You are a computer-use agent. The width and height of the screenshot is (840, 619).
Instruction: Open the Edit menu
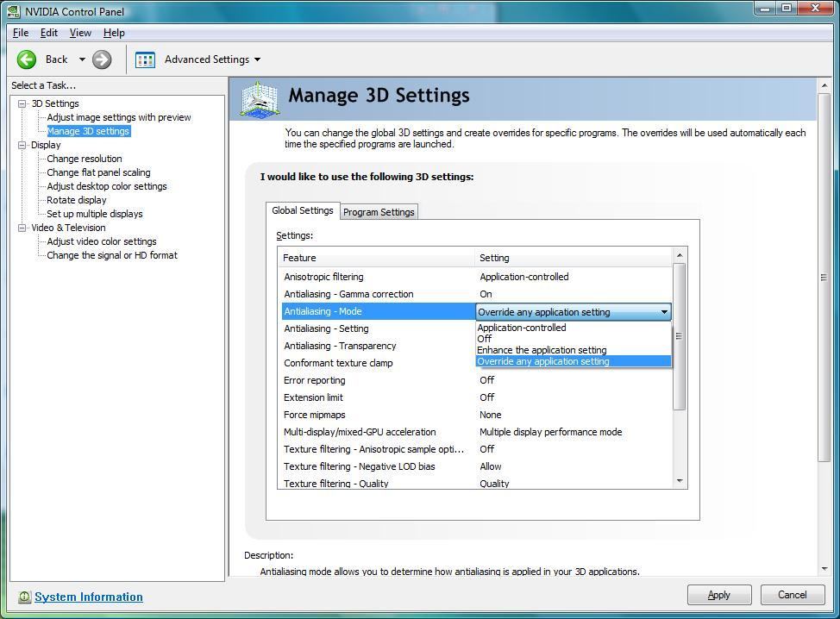[49, 33]
